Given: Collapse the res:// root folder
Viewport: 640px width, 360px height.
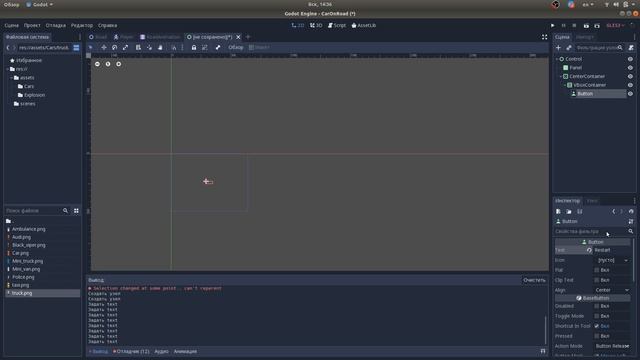Looking at the screenshot, I should pyautogui.click(x=7, y=69).
